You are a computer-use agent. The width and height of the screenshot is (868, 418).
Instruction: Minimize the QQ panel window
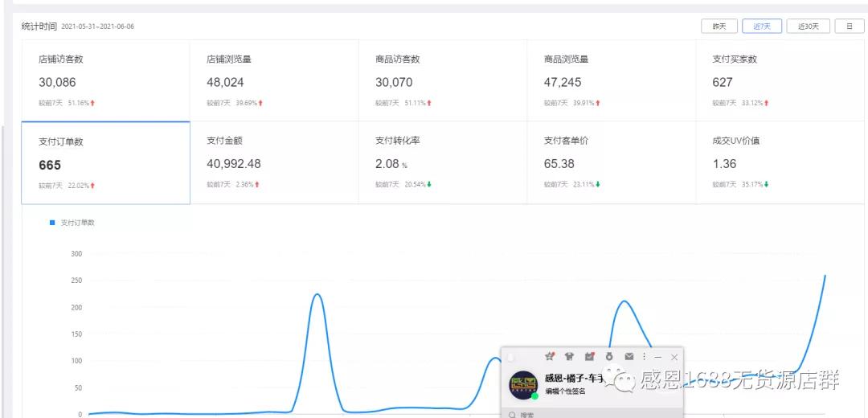click(x=657, y=358)
